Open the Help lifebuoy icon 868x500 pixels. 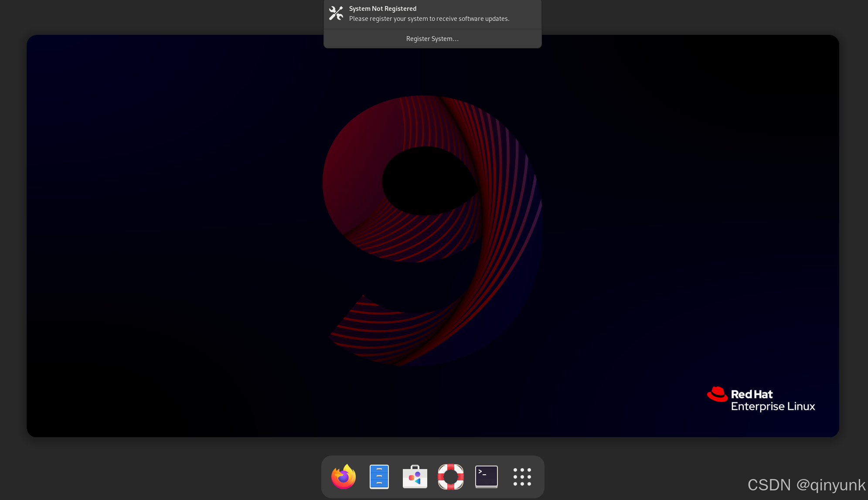click(450, 476)
